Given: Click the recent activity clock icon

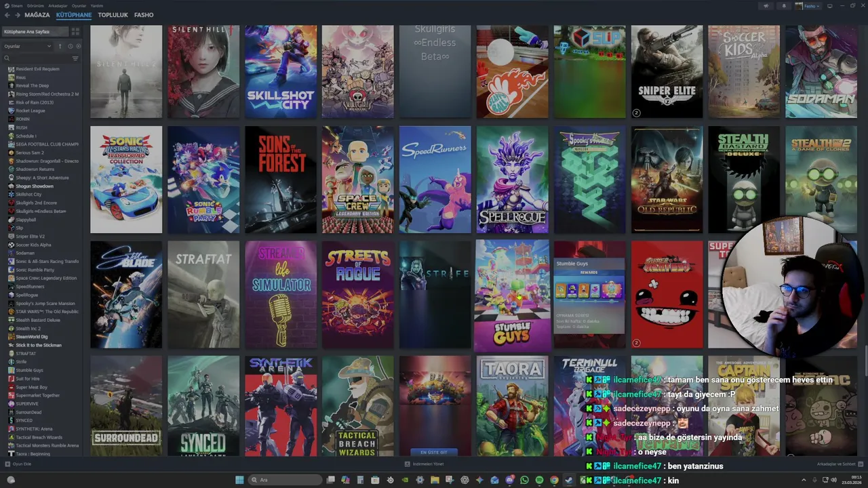Looking at the screenshot, I should [70, 46].
